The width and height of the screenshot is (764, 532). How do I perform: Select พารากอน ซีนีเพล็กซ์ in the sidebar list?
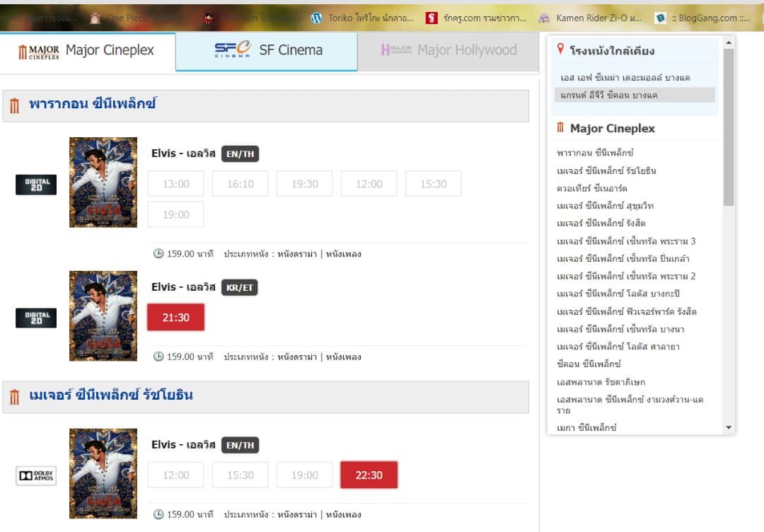click(595, 153)
